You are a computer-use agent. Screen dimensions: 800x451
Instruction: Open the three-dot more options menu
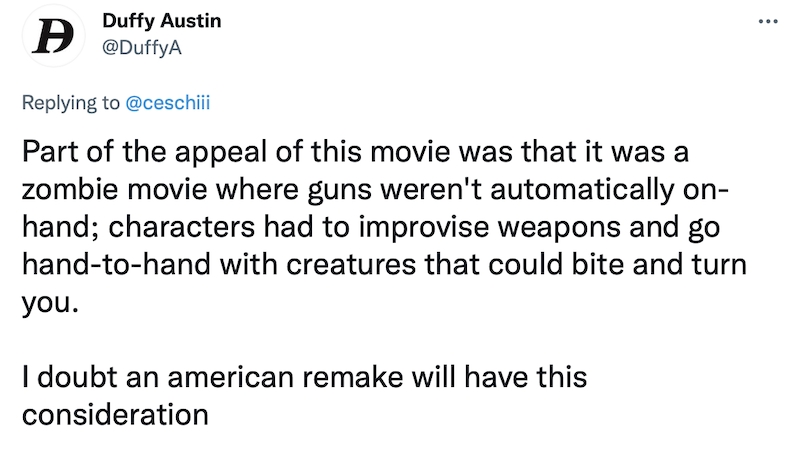tap(768, 21)
